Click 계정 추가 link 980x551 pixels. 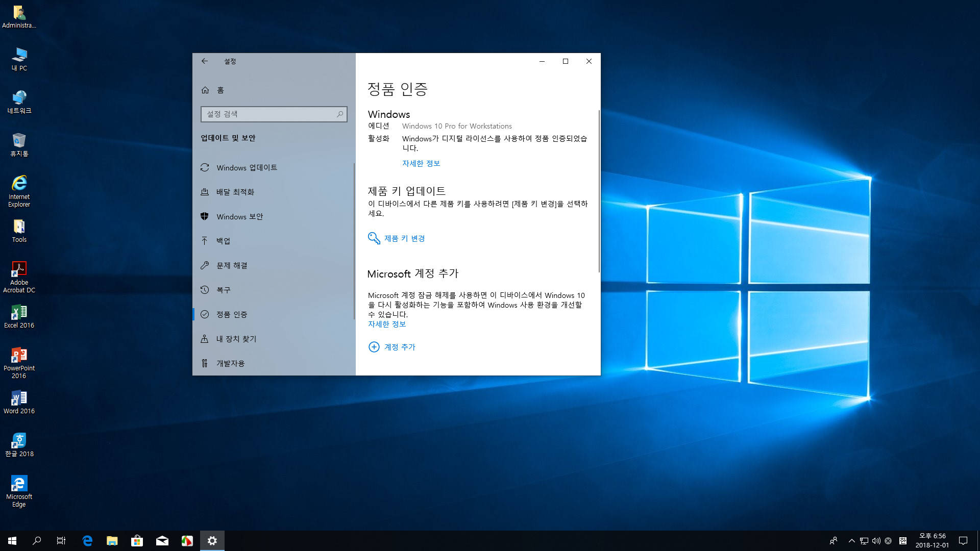400,347
